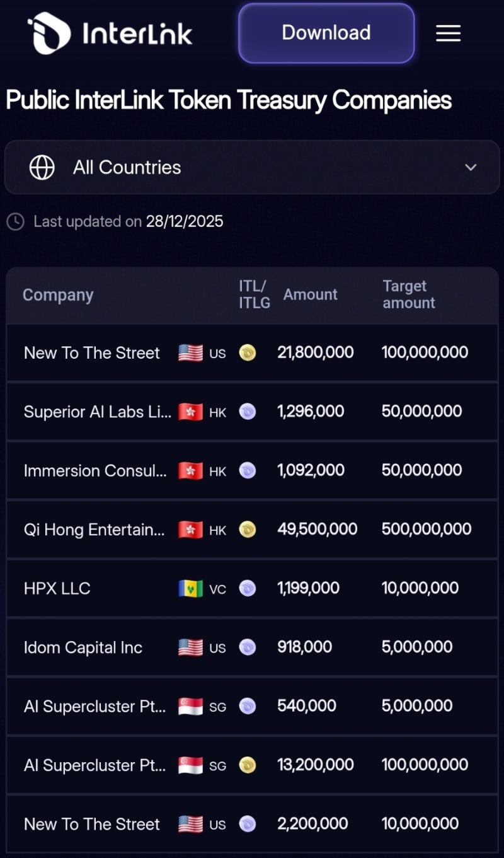Screen dimensions: 504x858
Task: Click the Saint Vincent flag for HPX LLC
Action: pyautogui.click(x=190, y=588)
